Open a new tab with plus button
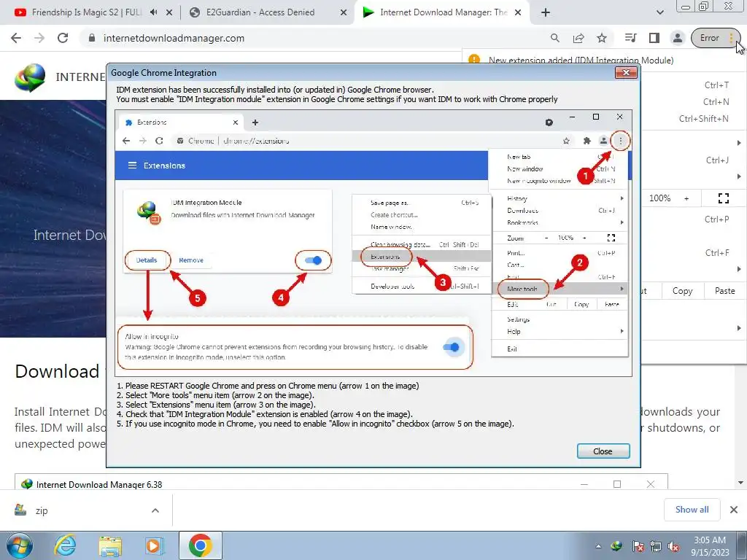The height and width of the screenshot is (560, 747). coord(546,13)
